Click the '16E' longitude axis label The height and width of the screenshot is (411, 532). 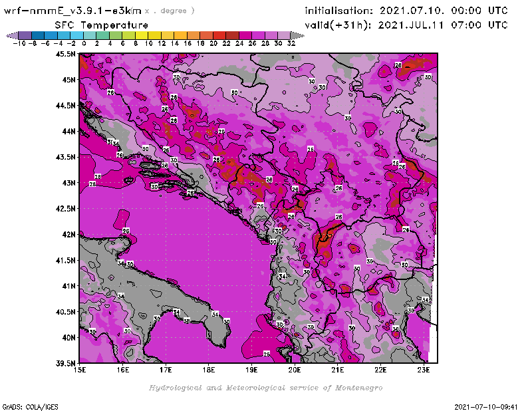coord(123,370)
